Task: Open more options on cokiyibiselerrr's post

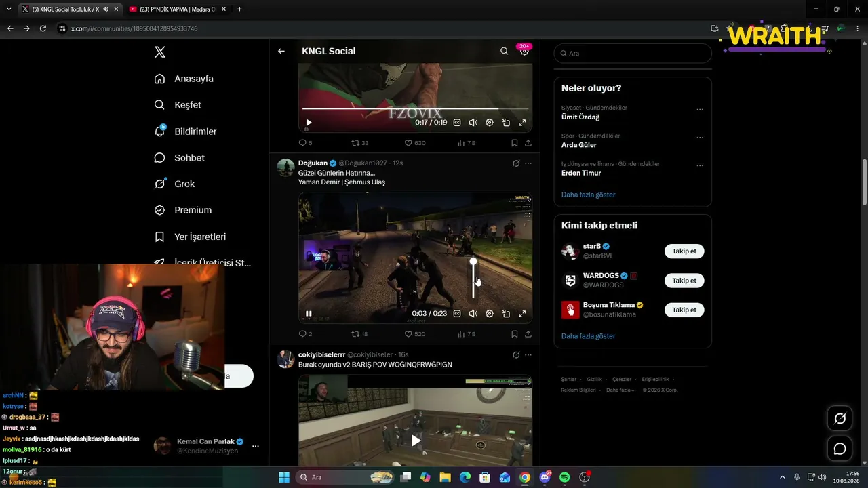Action: [528, 354]
